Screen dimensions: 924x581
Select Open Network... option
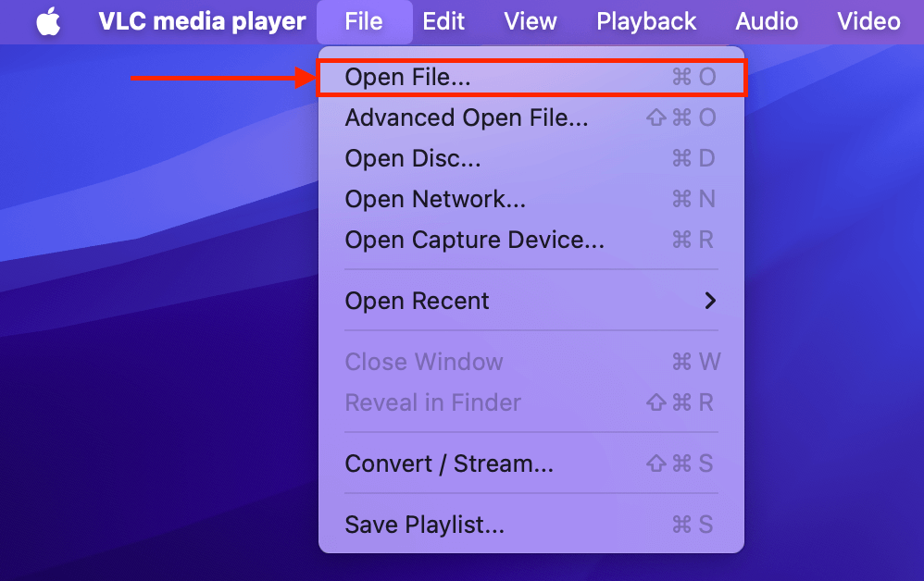pos(531,199)
